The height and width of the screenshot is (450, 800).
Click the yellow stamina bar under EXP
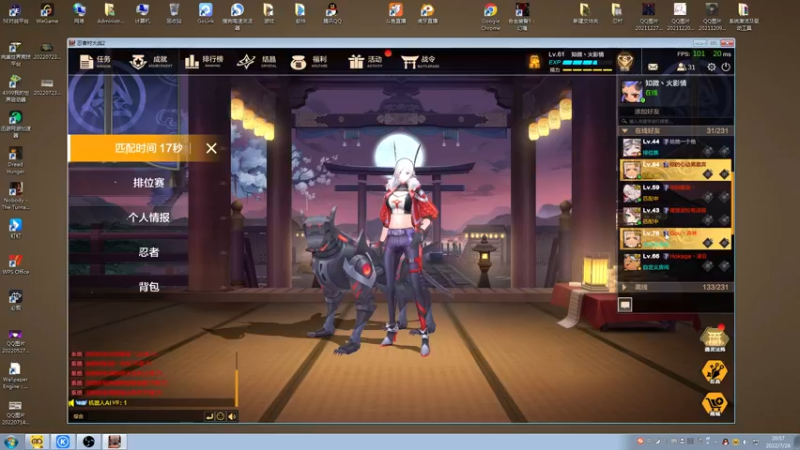[x=587, y=70]
